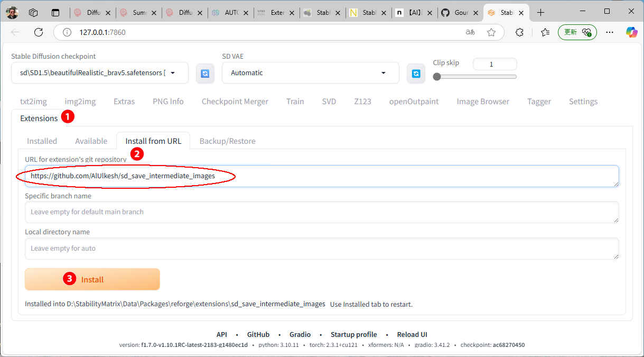Refresh the Stable Diffusion checkpoint list
This screenshot has width=644, height=357.
205,74
